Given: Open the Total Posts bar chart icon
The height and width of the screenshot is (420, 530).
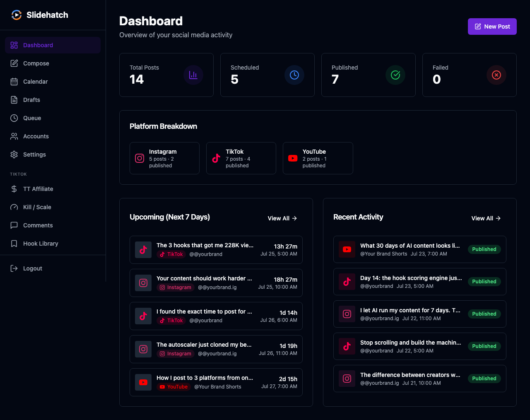Looking at the screenshot, I should pyautogui.click(x=193, y=75).
